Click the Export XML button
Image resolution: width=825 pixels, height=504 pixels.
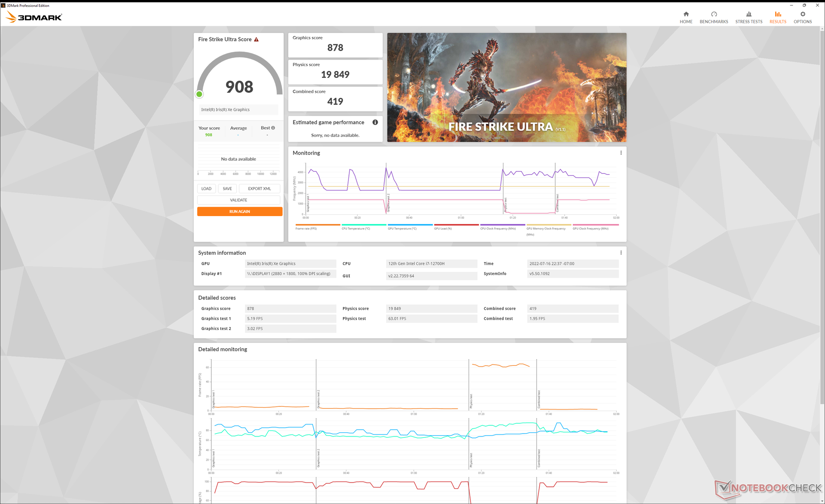259,189
